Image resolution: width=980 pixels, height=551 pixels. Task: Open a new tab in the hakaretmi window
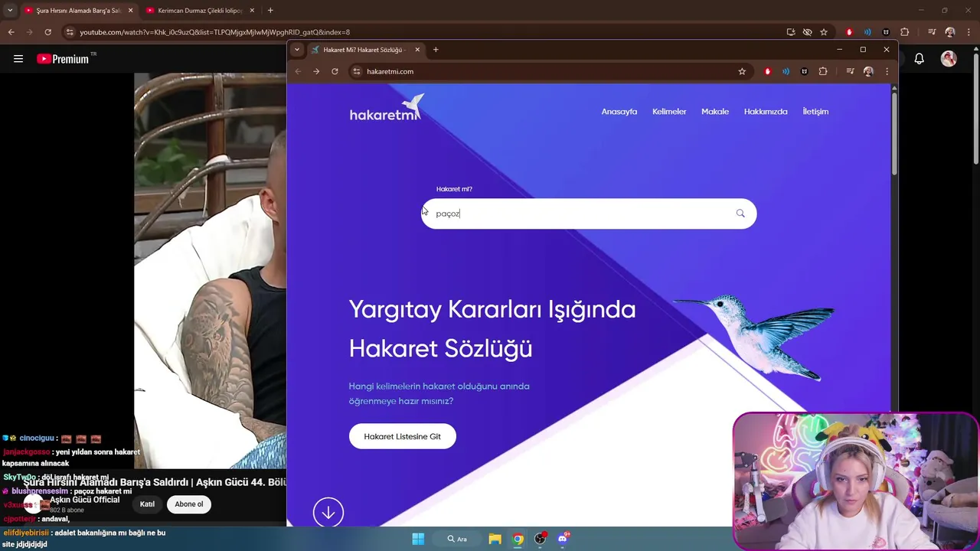coord(436,50)
